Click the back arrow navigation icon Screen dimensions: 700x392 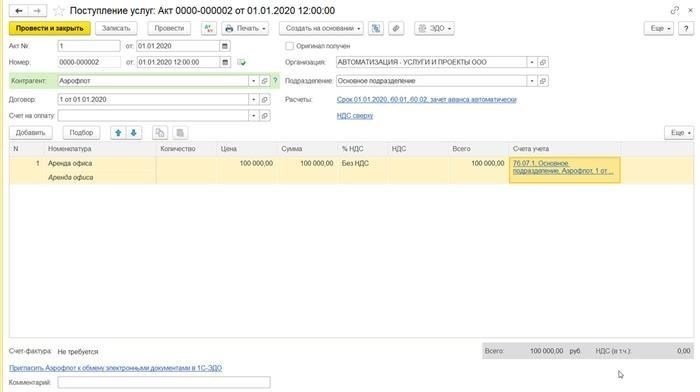pos(19,11)
